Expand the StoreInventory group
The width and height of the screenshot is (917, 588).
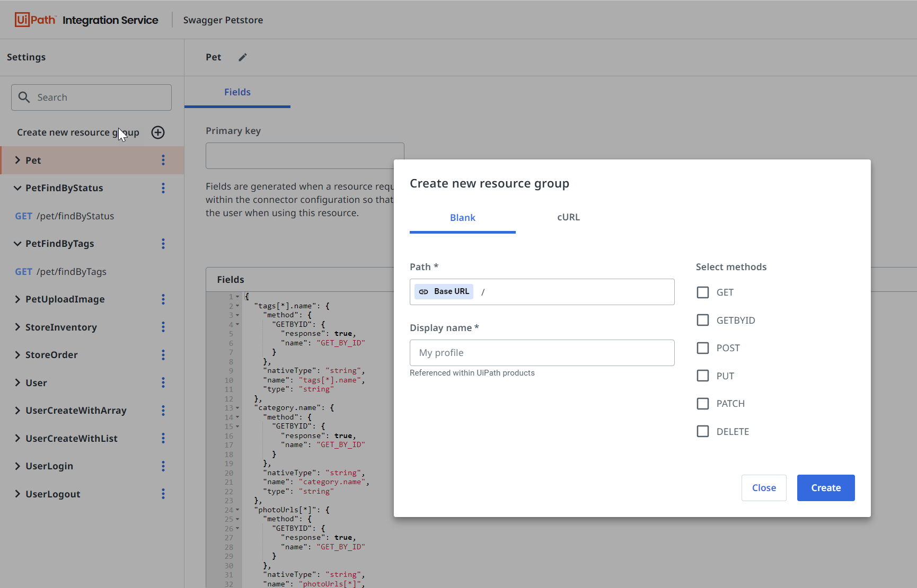[x=17, y=327]
